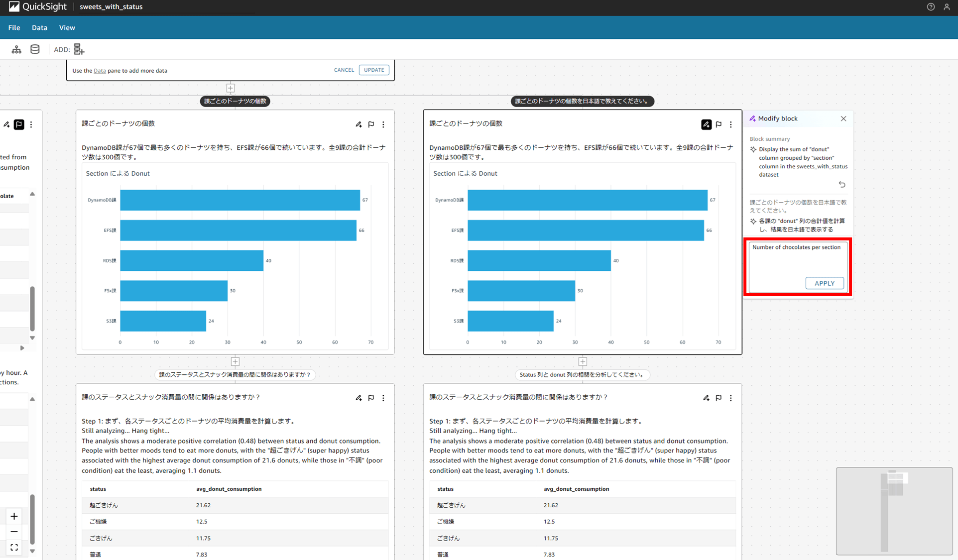This screenshot has height=560, width=958.
Task: Click the pin icon on right panel chart
Action: tap(718, 123)
